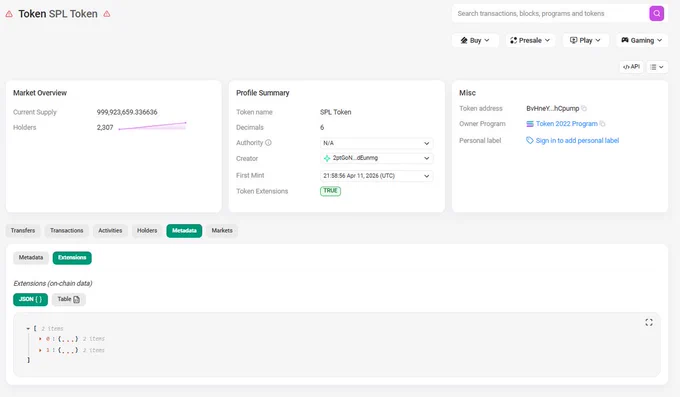Click the holders trend sparkline chart

pyautogui.click(x=152, y=126)
